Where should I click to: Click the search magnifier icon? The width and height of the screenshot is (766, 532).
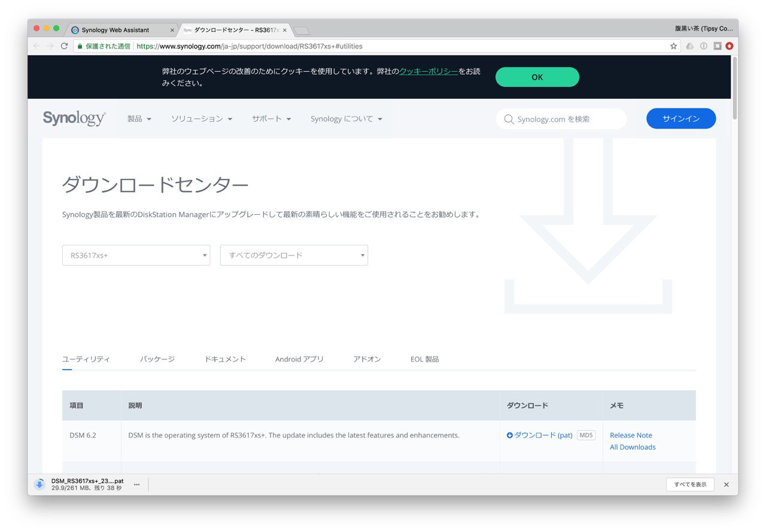(509, 119)
